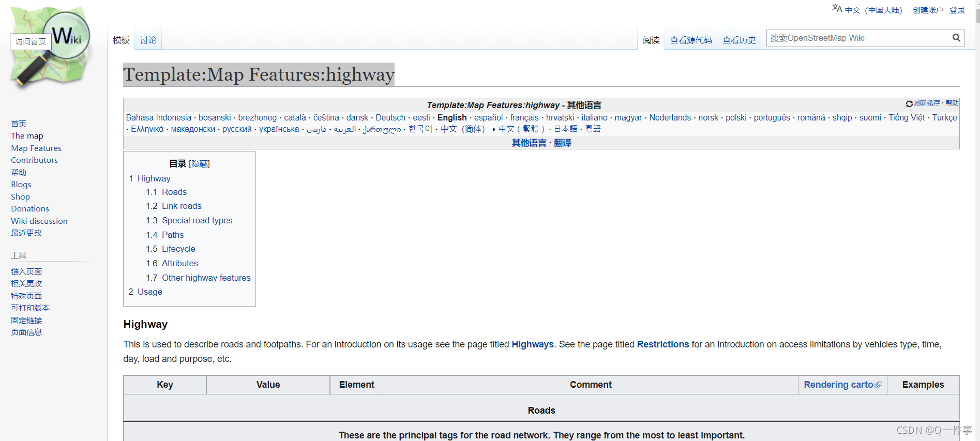980x441 pixels.
Task: Open Blogs sidebar link
Action: 21,184
